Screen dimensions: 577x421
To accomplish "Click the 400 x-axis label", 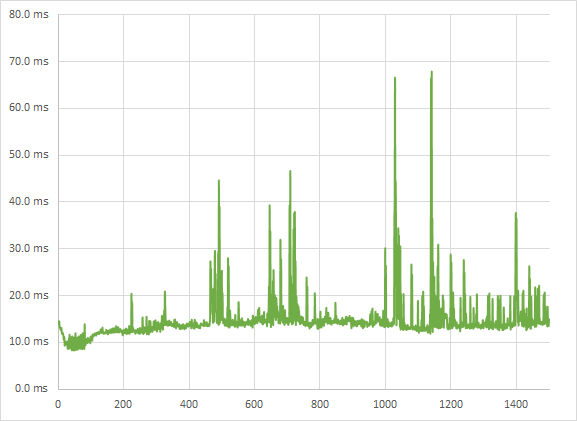I will [x=189, y=404].
